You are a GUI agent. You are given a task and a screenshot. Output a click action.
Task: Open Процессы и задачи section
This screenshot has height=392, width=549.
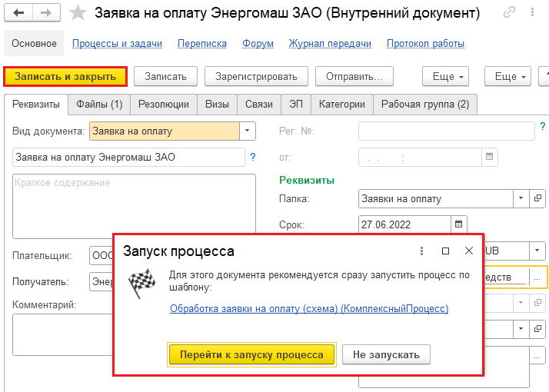117,44
